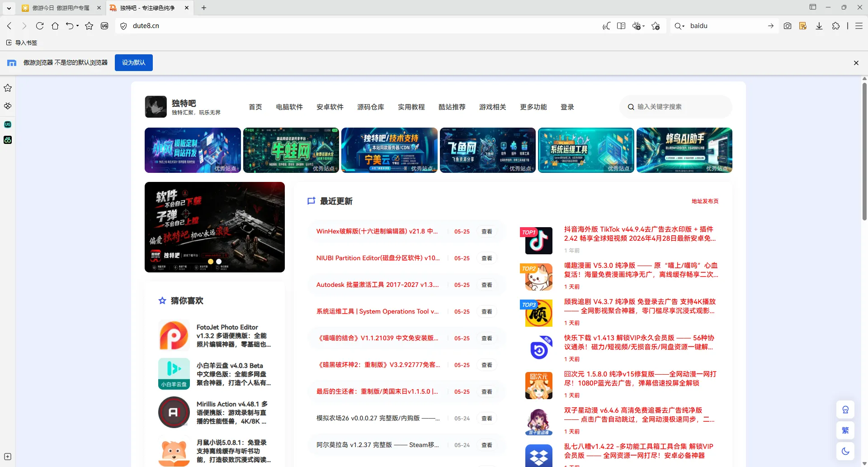Open the browser hamburger menu
Image resolution: width=868 pixels, height=467 pixels.
[x=859, y=26]
